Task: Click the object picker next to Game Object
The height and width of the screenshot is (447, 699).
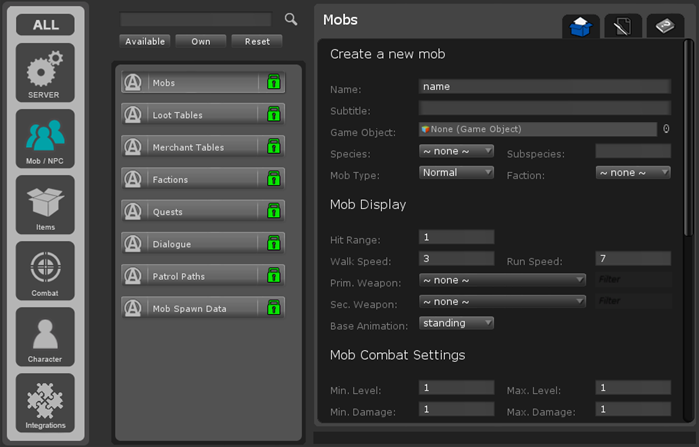Action: (x=666, y=130)
